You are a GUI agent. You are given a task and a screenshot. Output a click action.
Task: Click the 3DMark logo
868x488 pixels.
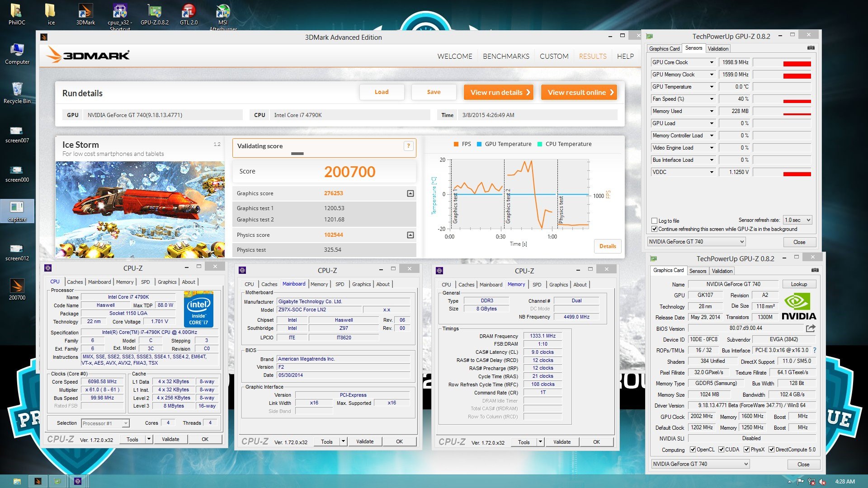(x=89, y=55)
